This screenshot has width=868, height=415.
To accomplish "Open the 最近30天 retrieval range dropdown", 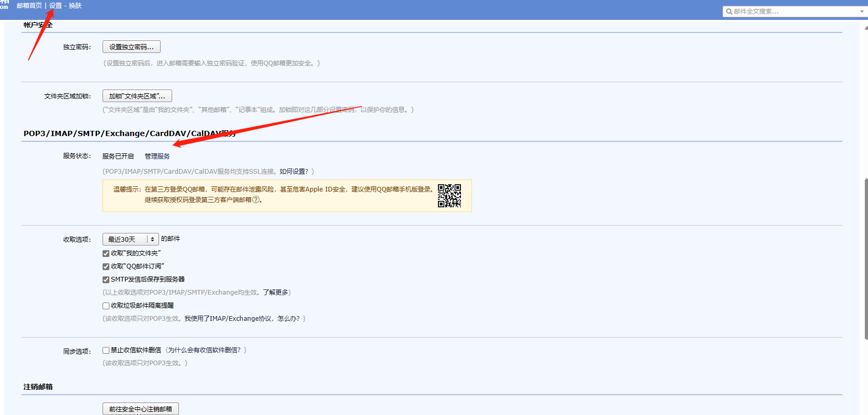I will tap(130, 239).
